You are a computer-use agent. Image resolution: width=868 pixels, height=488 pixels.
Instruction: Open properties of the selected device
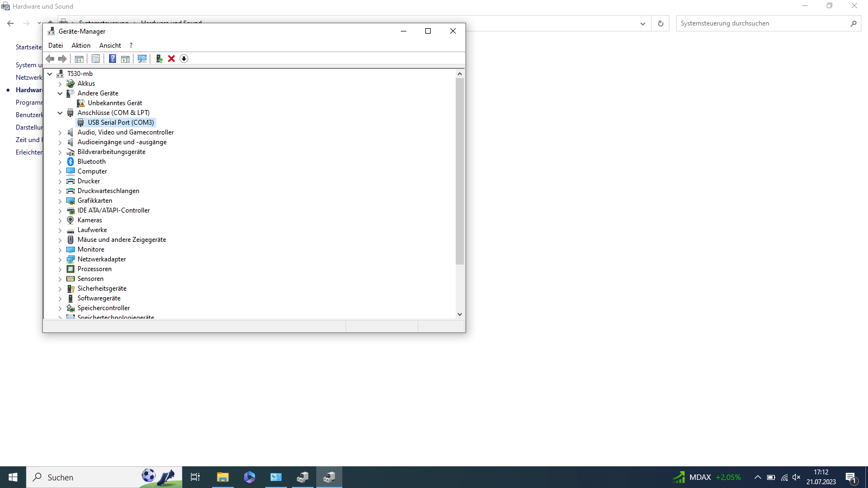pos(95,59)
